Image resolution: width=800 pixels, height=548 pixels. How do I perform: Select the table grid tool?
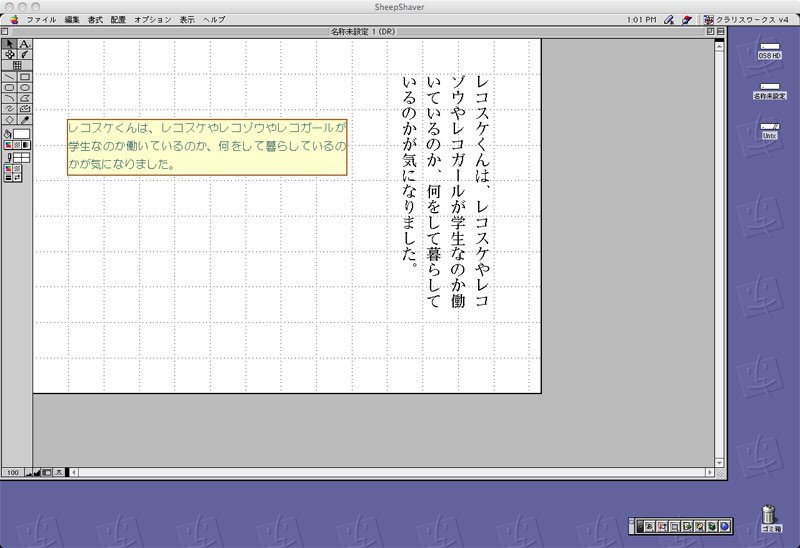[17, 65]
